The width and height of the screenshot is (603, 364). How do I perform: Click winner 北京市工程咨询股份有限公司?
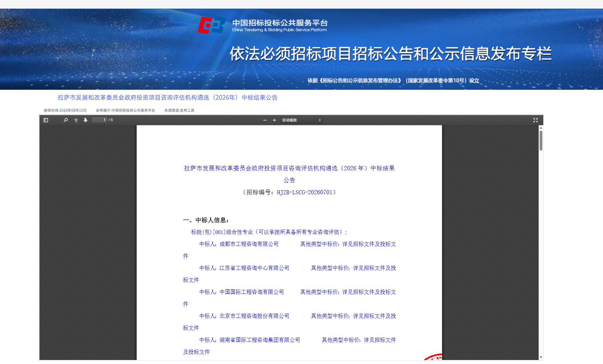pyautogui.click(x=254, y=316)
